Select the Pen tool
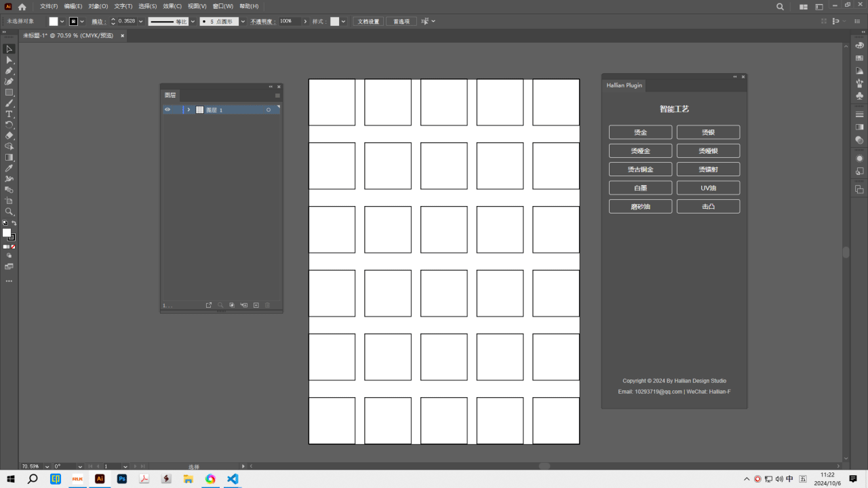This screenshot has height=488, width=868. [9, 70]
